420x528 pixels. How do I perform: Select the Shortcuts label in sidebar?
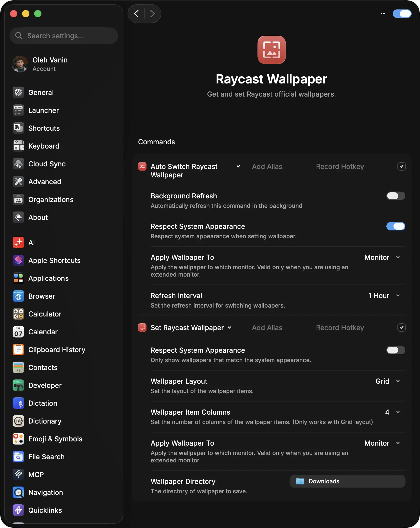[44, 128]
